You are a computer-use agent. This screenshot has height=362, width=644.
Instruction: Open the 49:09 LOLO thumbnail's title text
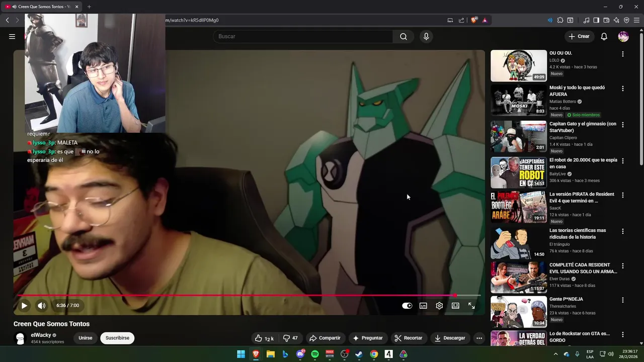(560, 53)
